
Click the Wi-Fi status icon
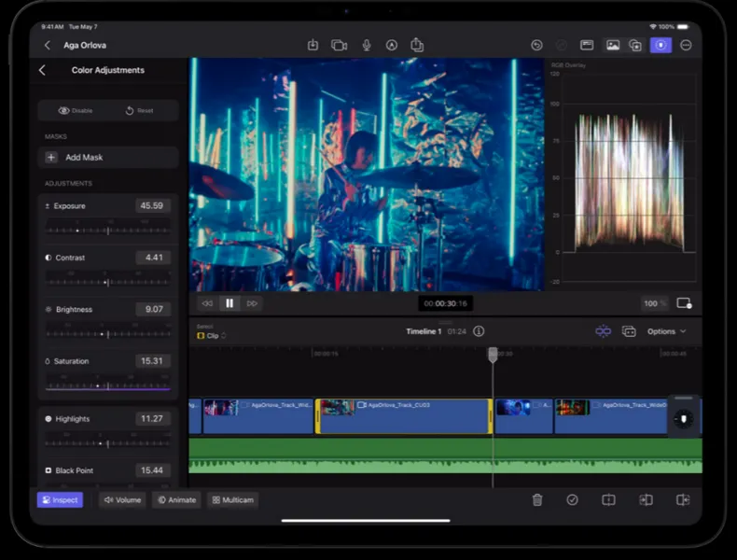(652, 27)
